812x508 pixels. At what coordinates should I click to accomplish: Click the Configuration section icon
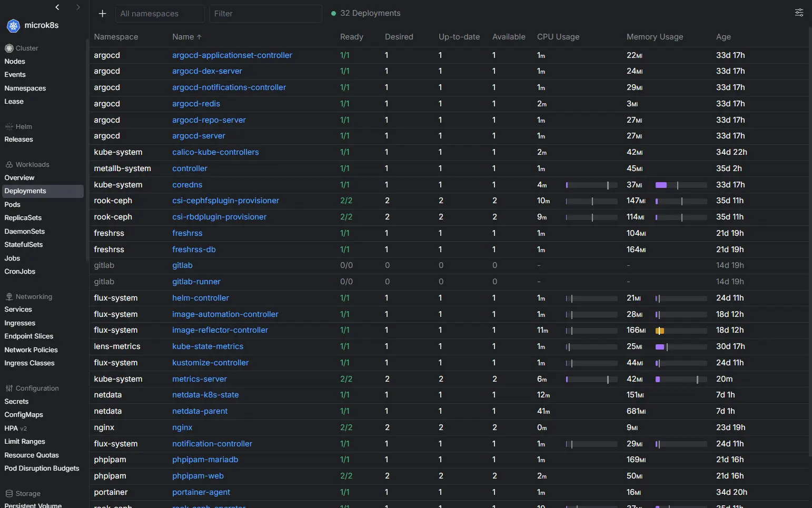[x=9, y=389]
